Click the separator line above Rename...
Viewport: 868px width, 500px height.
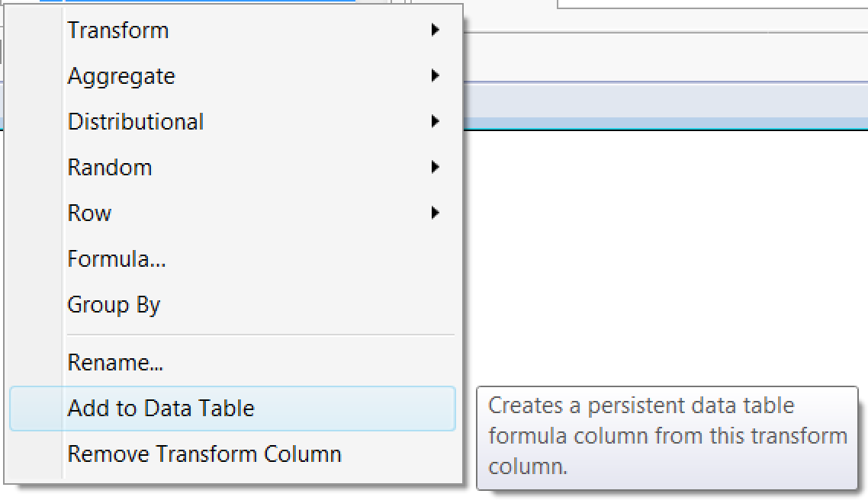[260, 335]
